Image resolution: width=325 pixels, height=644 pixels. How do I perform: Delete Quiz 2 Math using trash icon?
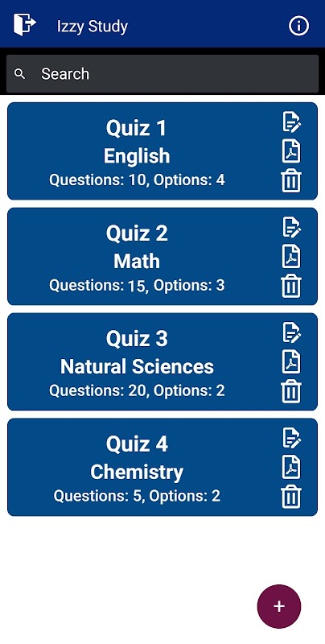291,286
